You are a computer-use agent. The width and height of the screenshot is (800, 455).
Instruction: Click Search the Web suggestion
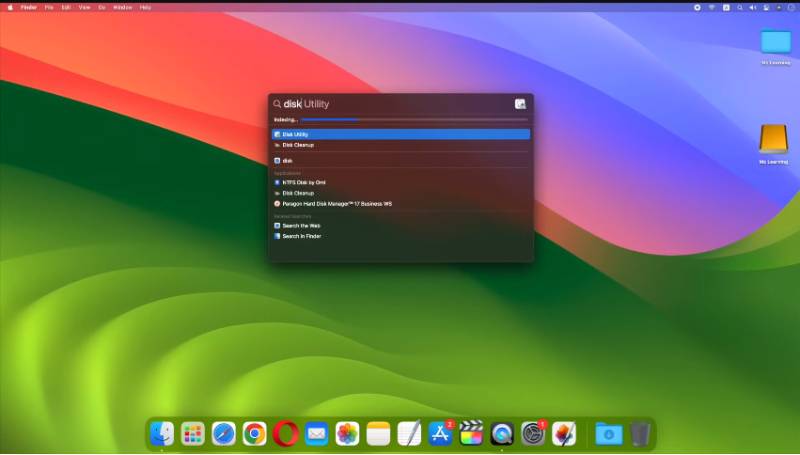pos(300,226)
